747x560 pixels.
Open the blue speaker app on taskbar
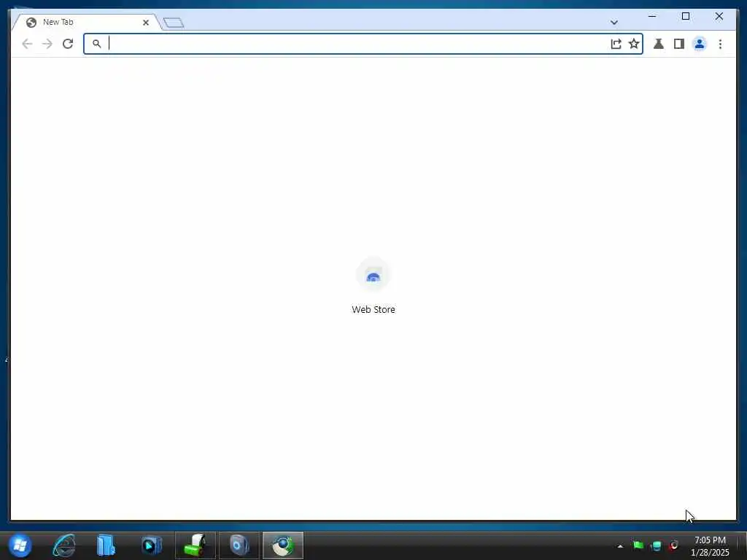[239, 545]
